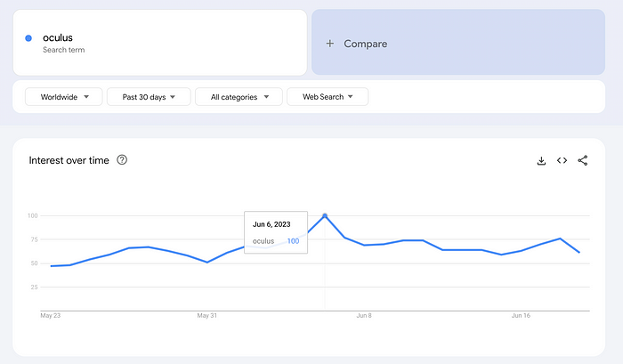Click the tooltip value 100
Viewport: 623px width, 364px height.
[293, 241]
